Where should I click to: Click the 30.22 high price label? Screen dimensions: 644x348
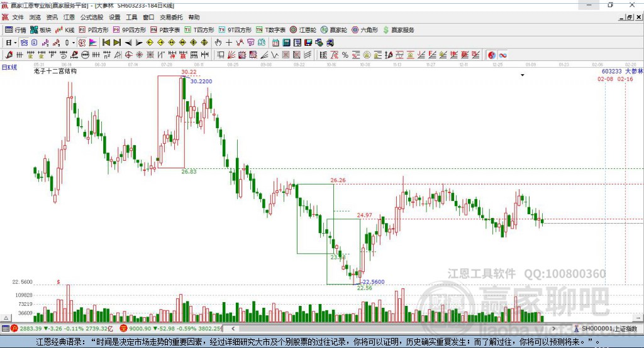click(189, 72)
